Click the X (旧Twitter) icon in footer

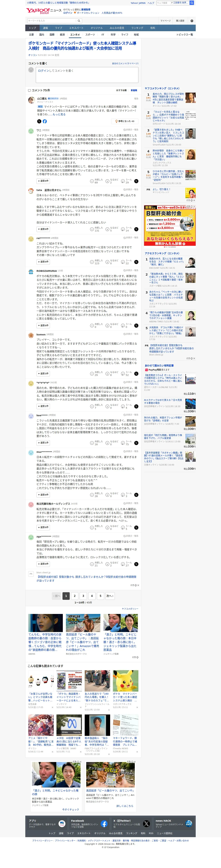tap(146, 824)
